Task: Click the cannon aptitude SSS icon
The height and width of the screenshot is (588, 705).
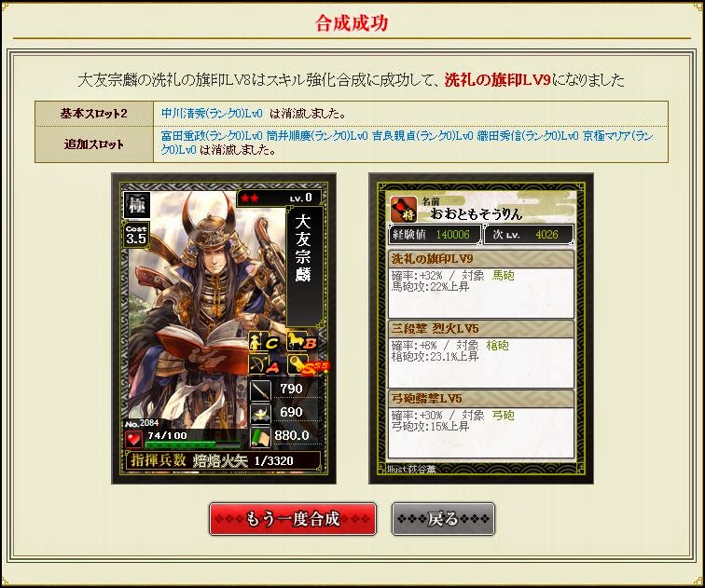Action: [308, 365]
